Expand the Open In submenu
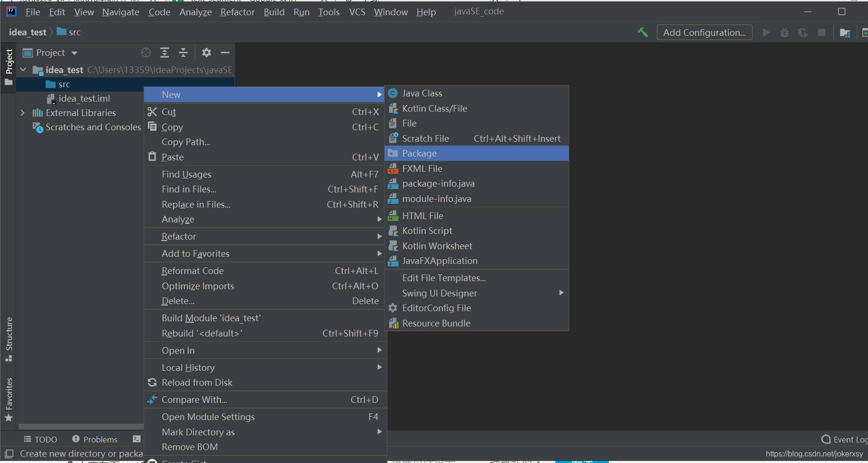Viewport: 868px width, 463px height. point(264,350)
